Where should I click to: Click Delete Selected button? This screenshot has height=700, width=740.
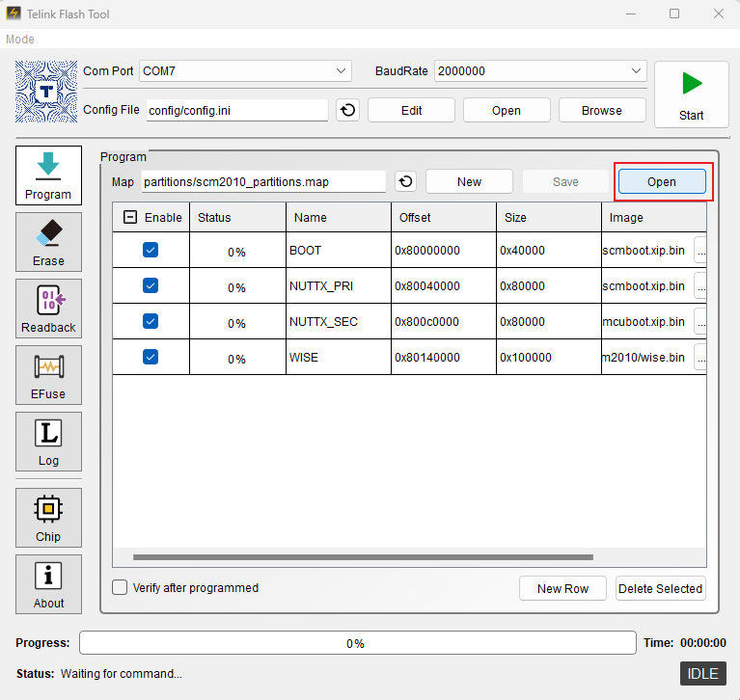point(660,588)
